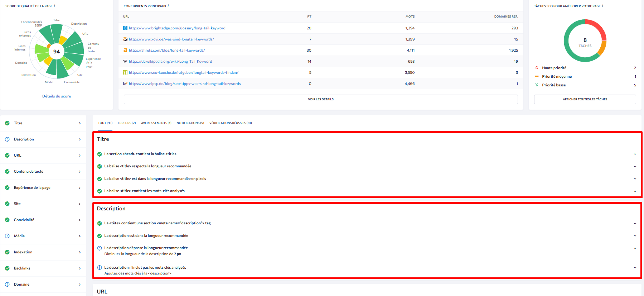Click the seo-kueche.de favicon icon
Viewport: 644px width, 296px height.
pyautogui.click(x=125, y=72)
